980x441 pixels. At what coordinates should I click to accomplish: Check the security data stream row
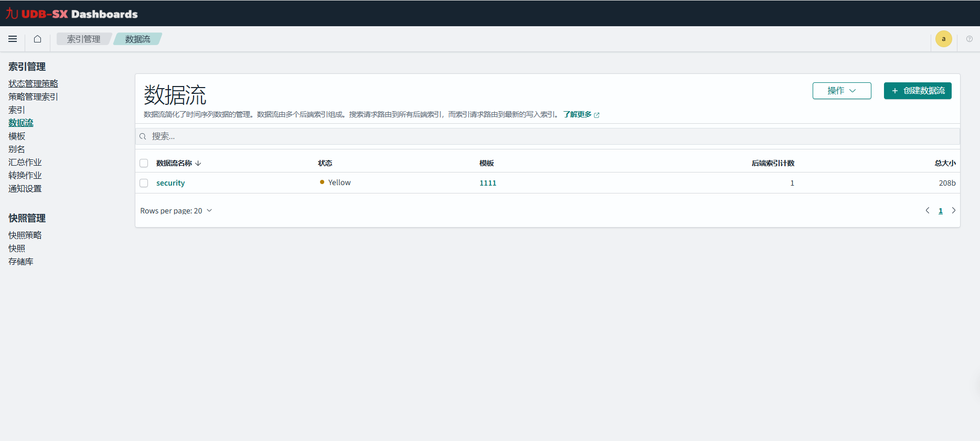[x=144, y=183]
